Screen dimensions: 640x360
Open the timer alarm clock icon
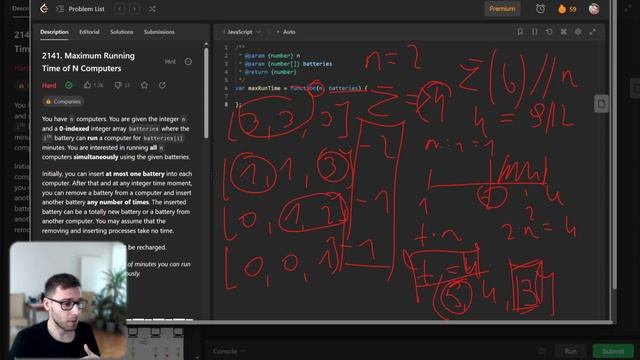coord(540,9)
